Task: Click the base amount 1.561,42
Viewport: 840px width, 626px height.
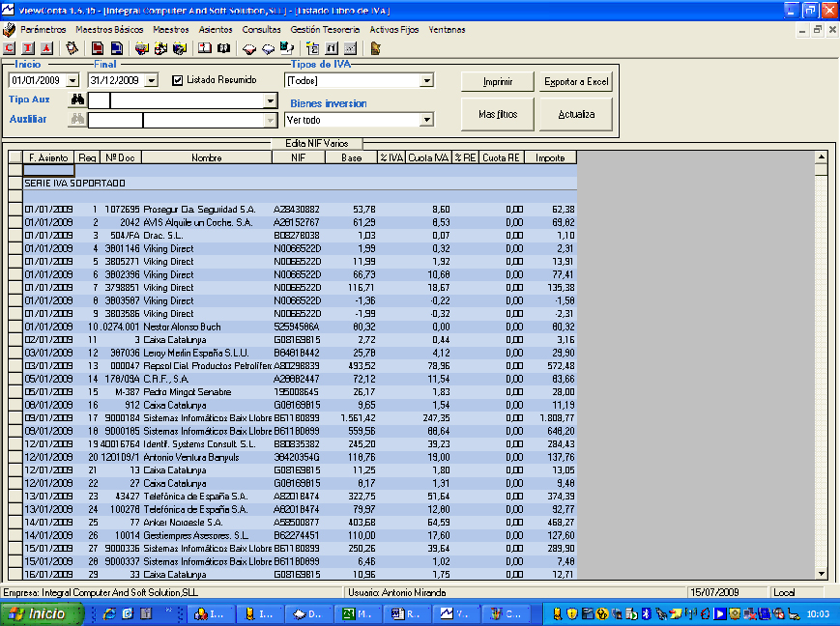Action: (x=358, y=418)
